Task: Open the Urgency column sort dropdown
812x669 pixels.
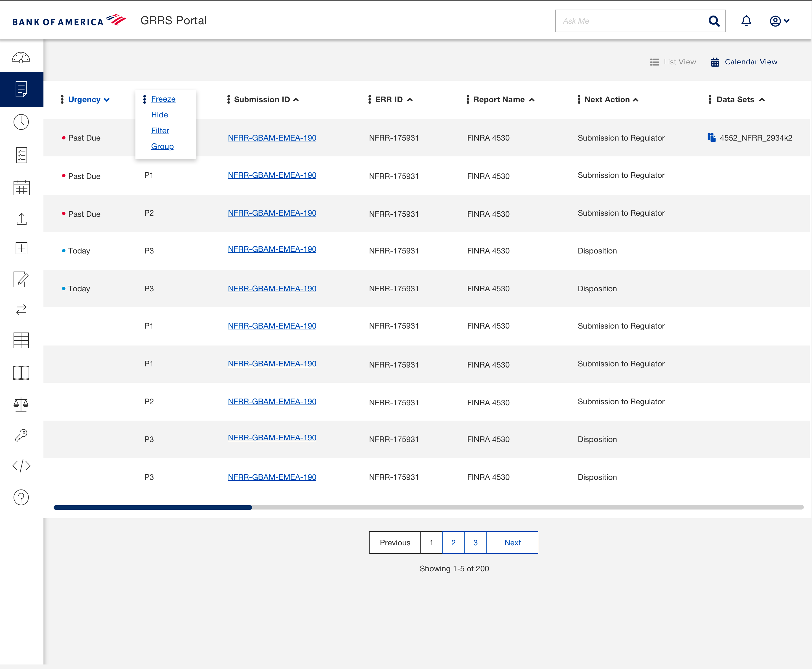Action: click(107, 99)
